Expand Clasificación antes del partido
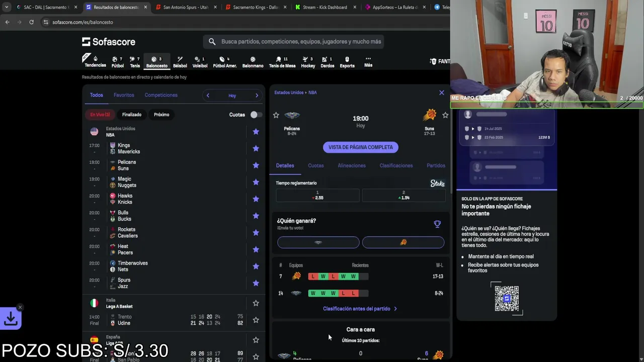The image size is (644, 362). pyautogui.click(x=360, y=309)
